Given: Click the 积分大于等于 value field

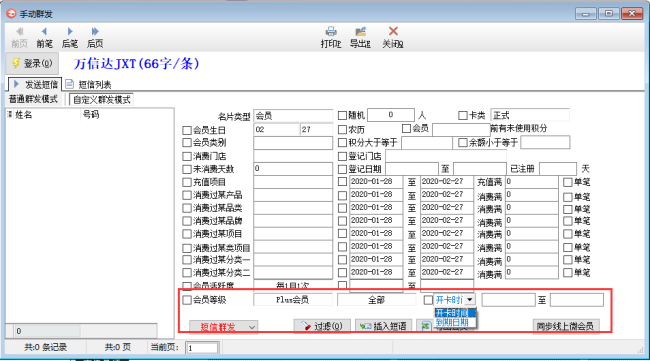Looking at the screenshot, I should coord(427,143).
